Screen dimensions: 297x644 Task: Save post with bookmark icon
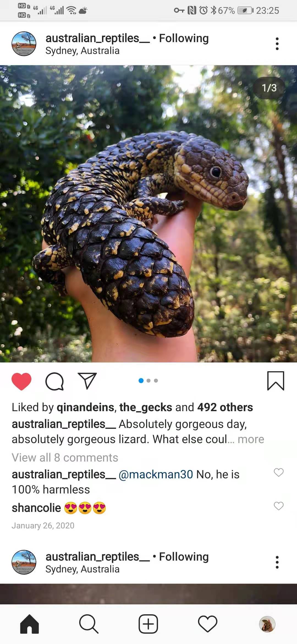click(276, 381)
